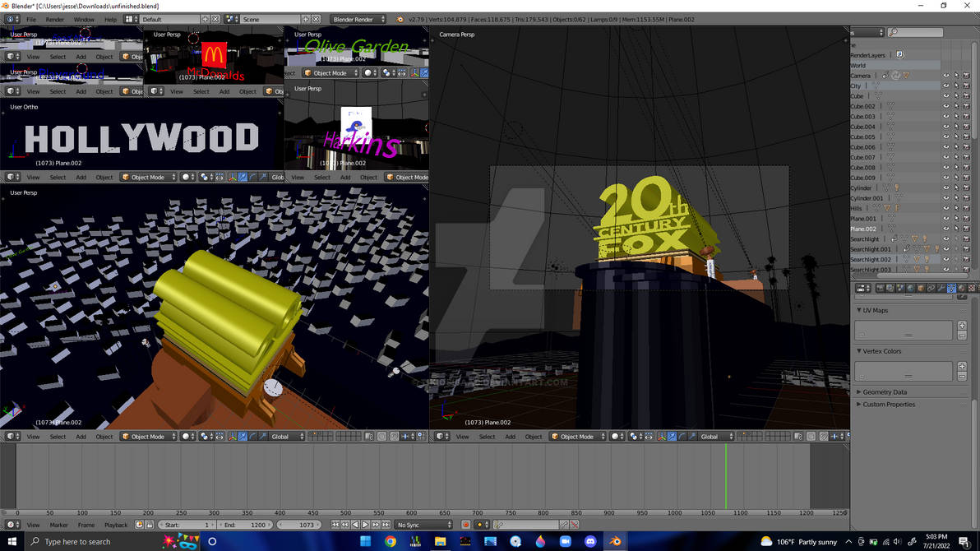Viewport: 980px width, 551px height.
Task: Toggle visibility eye for Plane.002
Action: point(945,229)
